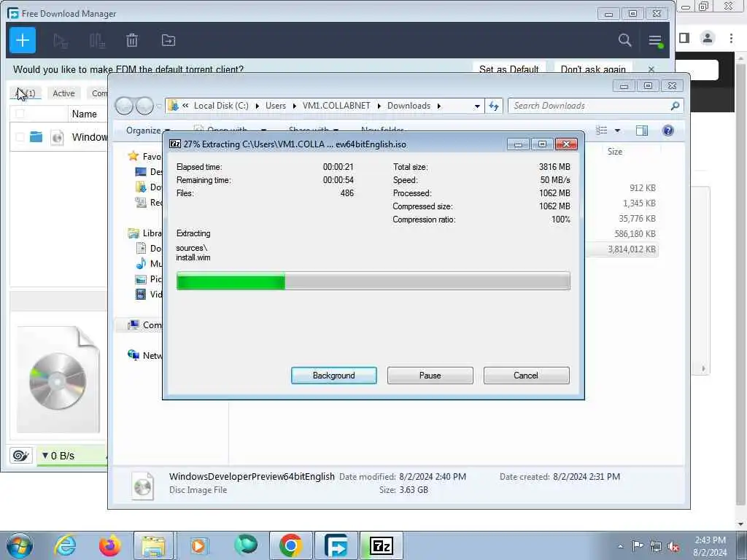This screenshot has width=747, height=560.
Task: Open FDM download speed dropdown 0 B/s
Action: (x=58, y=456)
